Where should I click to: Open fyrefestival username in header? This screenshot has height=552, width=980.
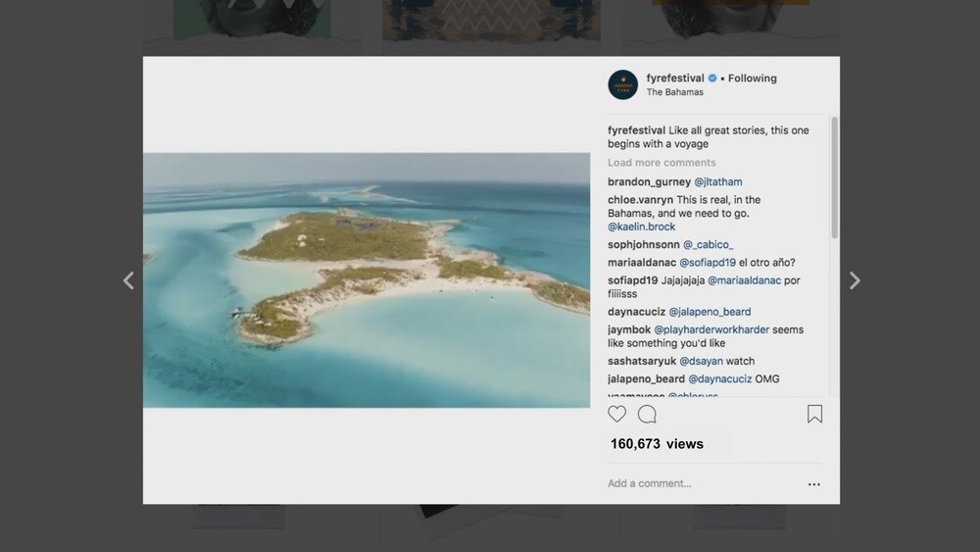(674, 78)
